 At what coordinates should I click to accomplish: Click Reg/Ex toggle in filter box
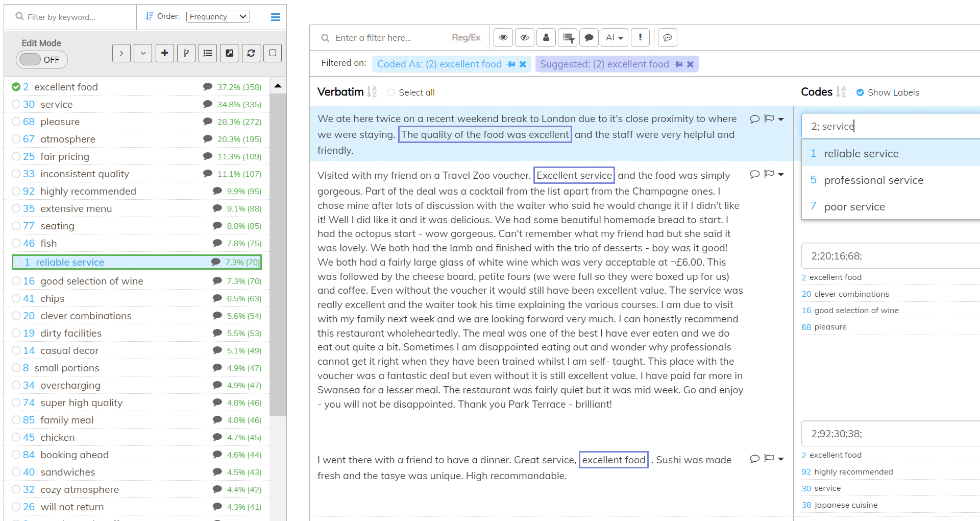[466, 37]
